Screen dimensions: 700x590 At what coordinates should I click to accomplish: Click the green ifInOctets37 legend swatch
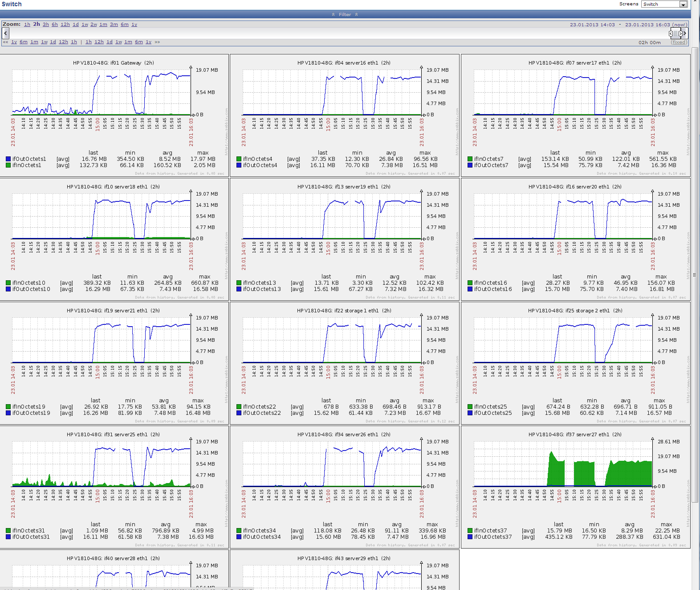[470, 531]
